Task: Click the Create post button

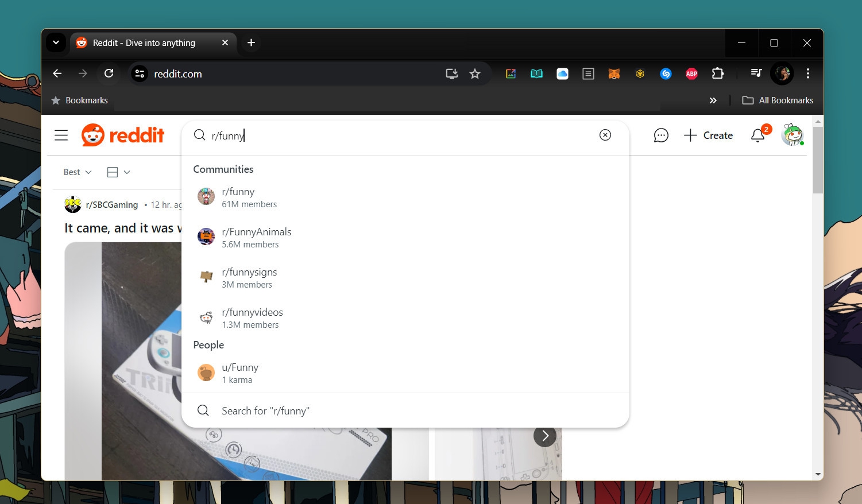Action: 709,135
